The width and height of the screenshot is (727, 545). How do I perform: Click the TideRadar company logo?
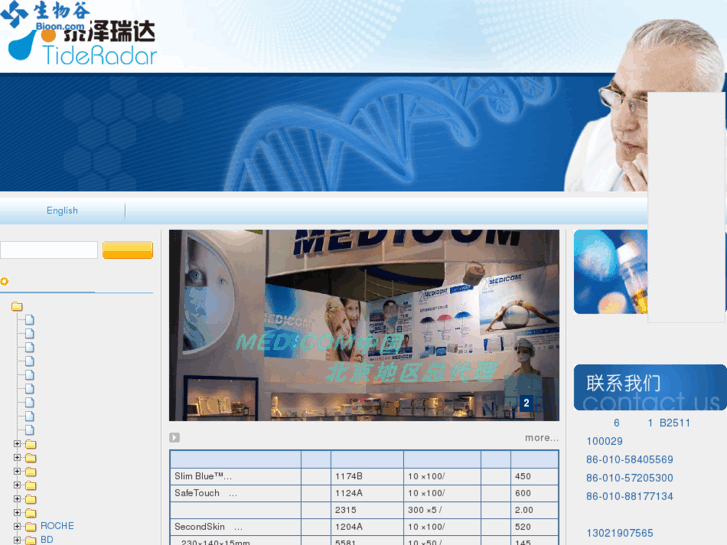[x=83, y=45]
